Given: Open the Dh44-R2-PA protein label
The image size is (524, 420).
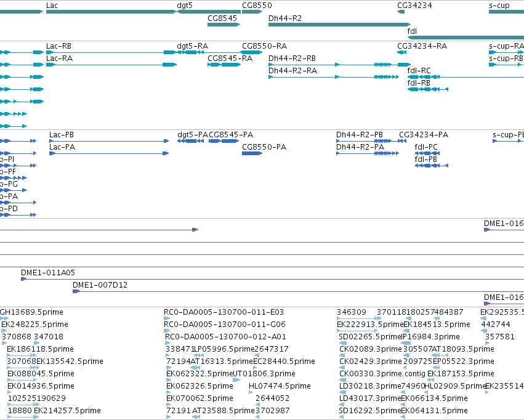Looking at the screenshot, I should (x=360, y=147).
